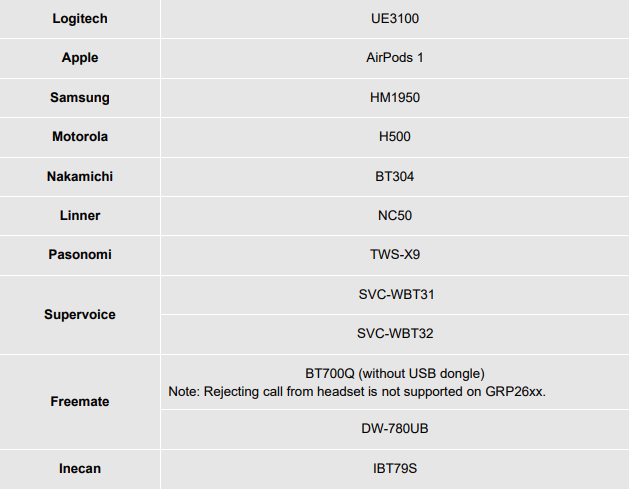Click the IBT79S model cell
Image resolution: width=630 pixels, height=489 pixels.
tap(395, 468)
